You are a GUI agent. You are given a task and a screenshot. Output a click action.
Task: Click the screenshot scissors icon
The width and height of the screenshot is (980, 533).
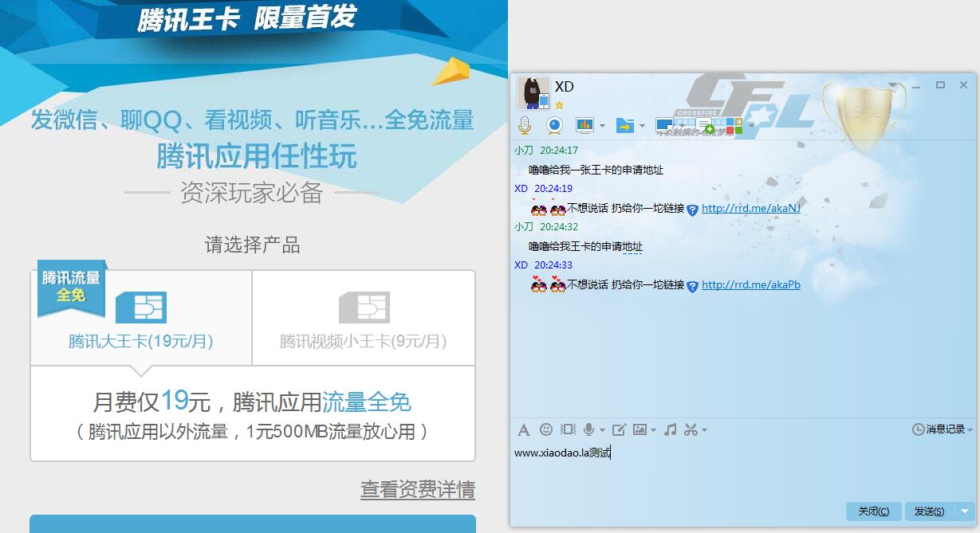[x=691, y=429]
